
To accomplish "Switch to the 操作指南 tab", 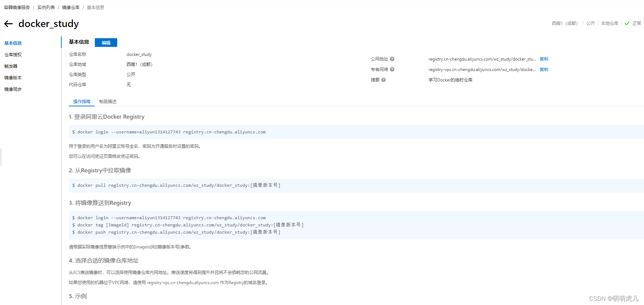I will (82, 102).
